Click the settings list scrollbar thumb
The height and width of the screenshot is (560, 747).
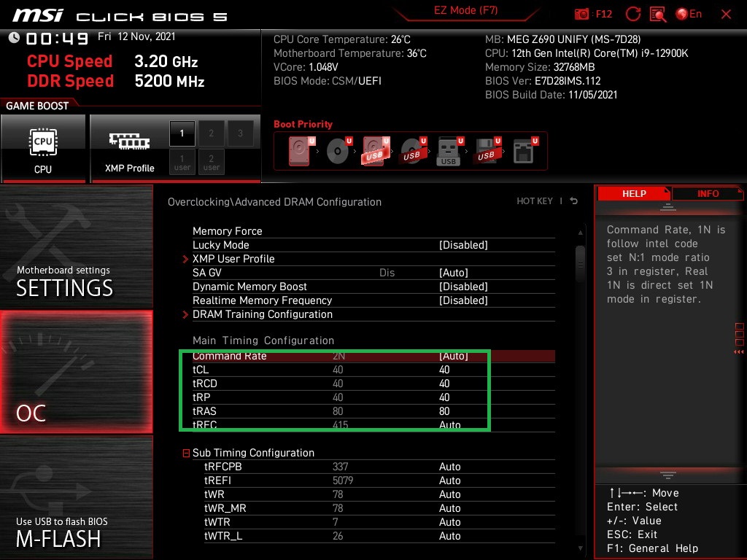tap(580, 263)
